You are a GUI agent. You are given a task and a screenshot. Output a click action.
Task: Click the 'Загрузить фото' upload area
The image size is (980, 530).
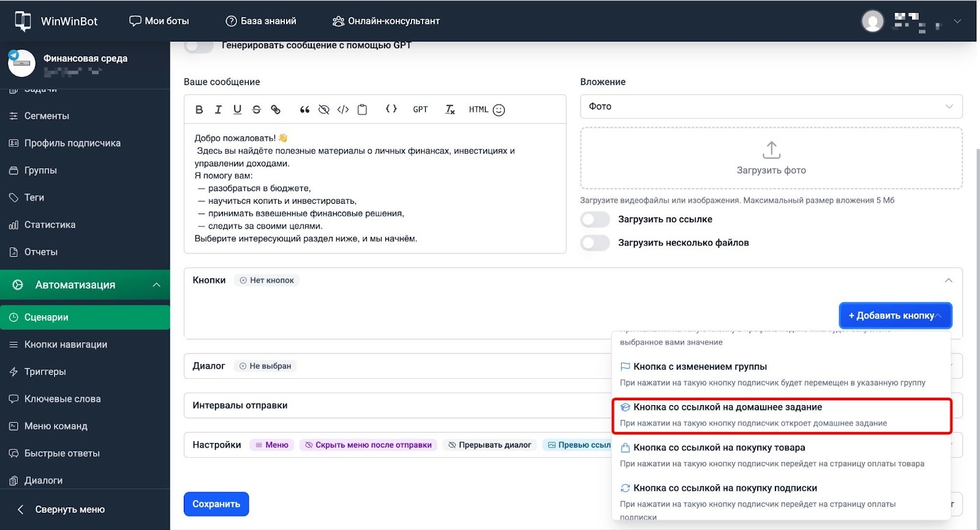click(x=771, y=159)
